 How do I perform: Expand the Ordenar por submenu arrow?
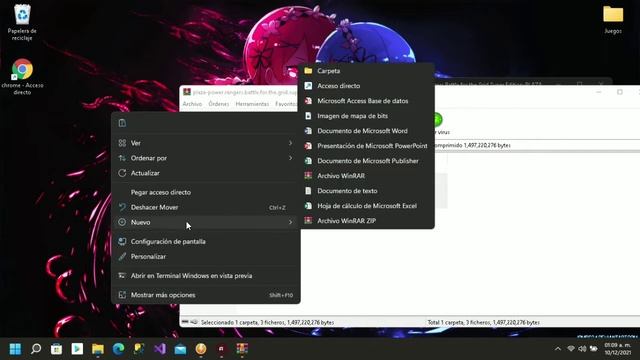tap(290, 158)
